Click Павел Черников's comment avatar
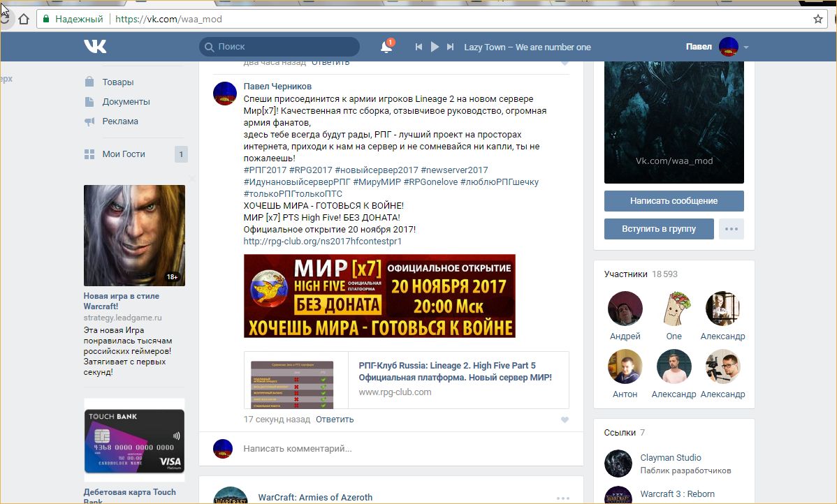 225,94
